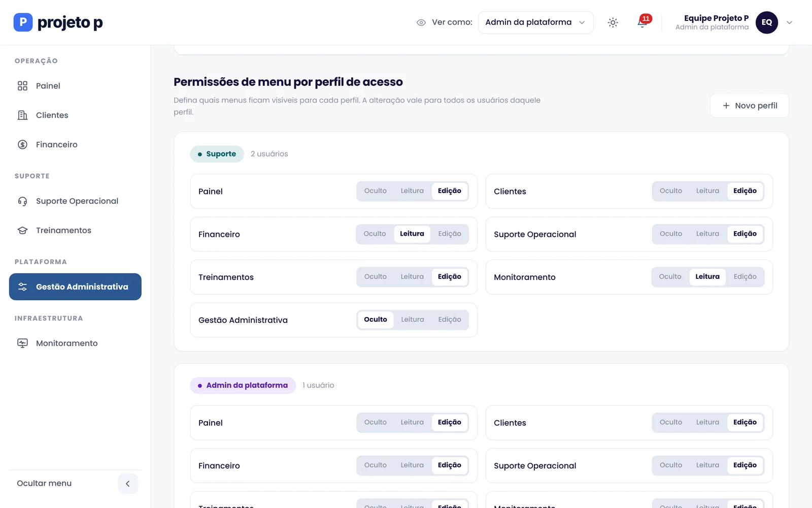Set Admin da plataforma Painel to Leitura

click(x=412, y=422)
